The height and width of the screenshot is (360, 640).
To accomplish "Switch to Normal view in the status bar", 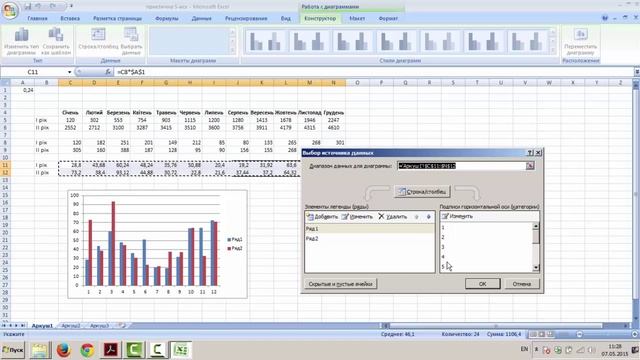I will pyautogui.click(x=533, y=334).
